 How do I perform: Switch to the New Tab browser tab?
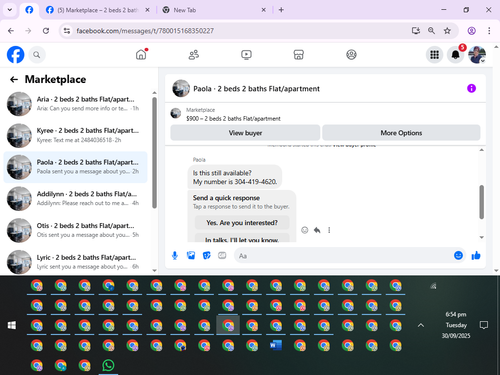pos(213,10)
